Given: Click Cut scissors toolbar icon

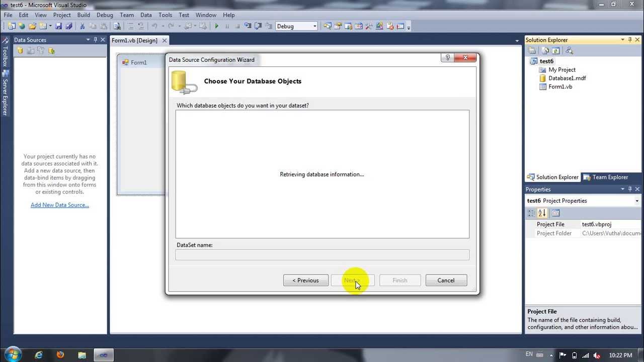Looking at the screenshot, I should coord(83,26).
